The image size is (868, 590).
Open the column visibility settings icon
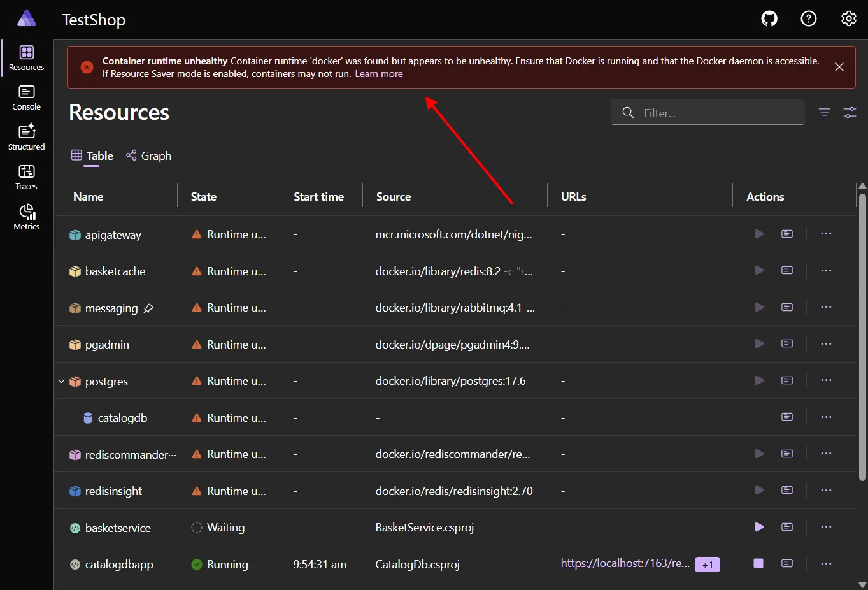pos(850,112)
